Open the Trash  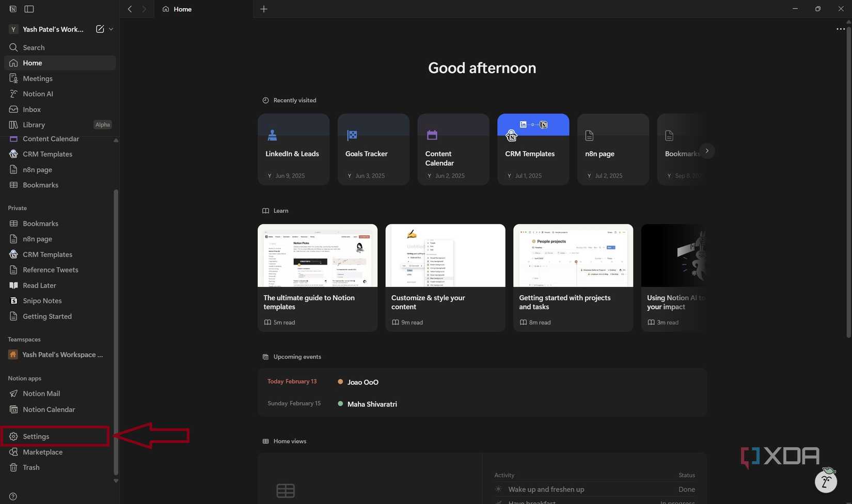31,467
